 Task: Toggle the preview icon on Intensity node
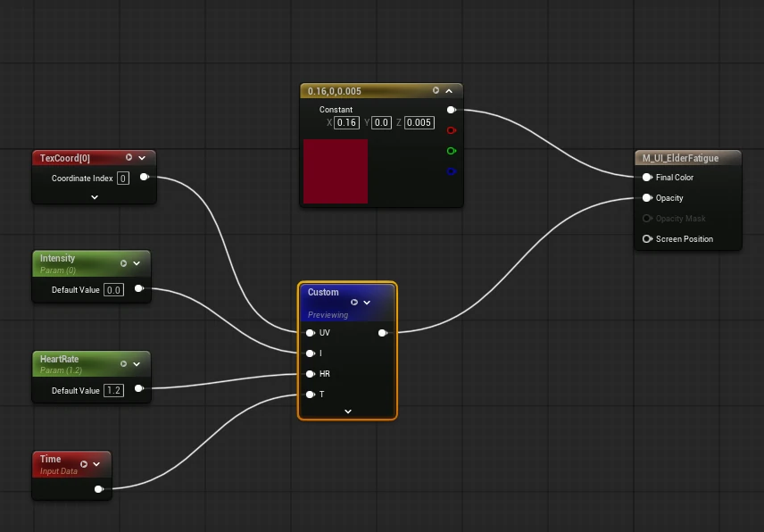[x=123, y=263]
